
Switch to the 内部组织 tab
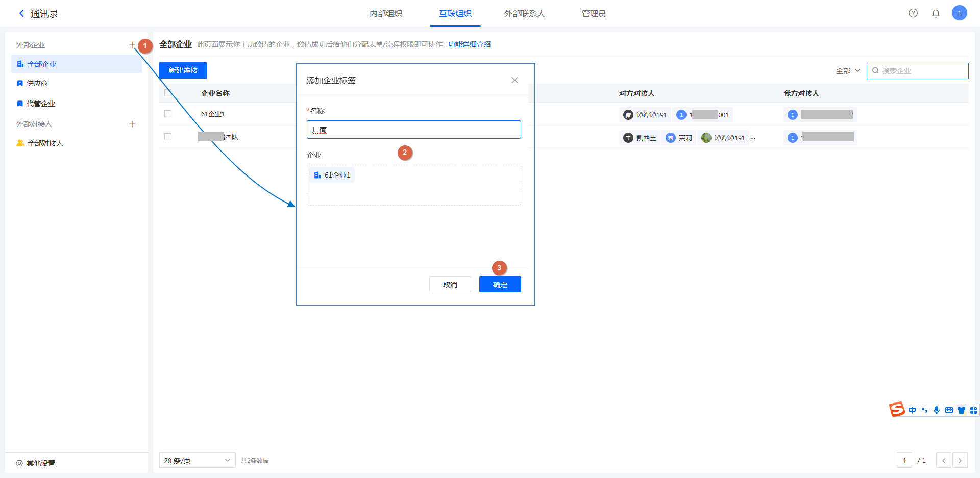click(386, 13)
